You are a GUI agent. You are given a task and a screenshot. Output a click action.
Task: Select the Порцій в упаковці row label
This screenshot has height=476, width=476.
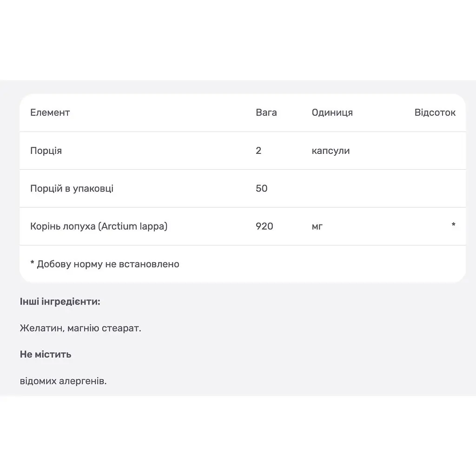[x=72, y=189]
